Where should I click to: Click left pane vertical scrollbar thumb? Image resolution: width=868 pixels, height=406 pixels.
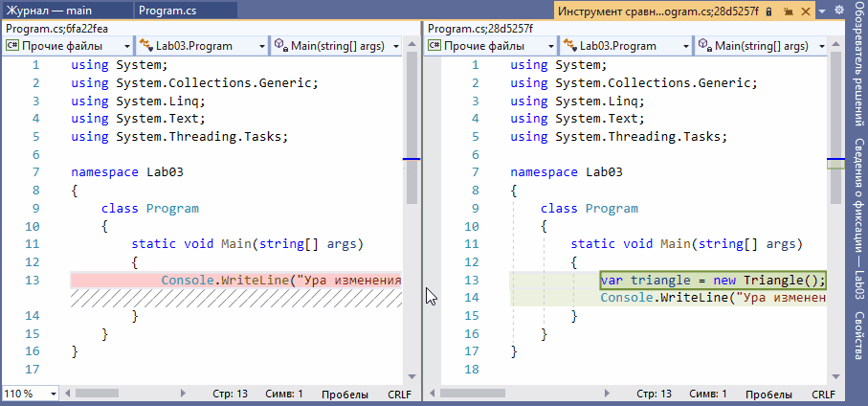(x=412, y=128)
